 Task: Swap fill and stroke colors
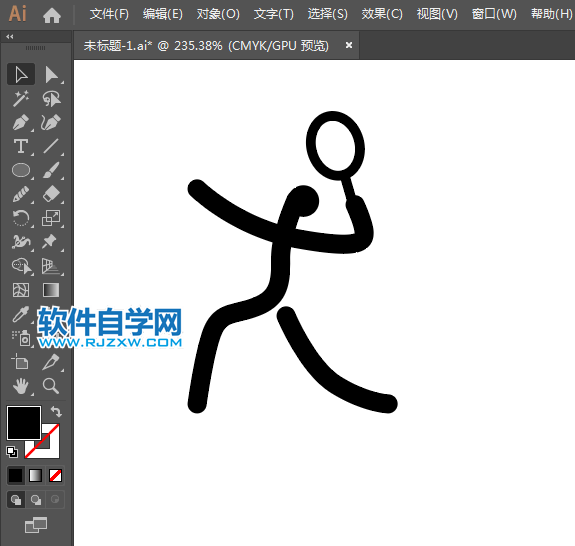coord(56,411)
